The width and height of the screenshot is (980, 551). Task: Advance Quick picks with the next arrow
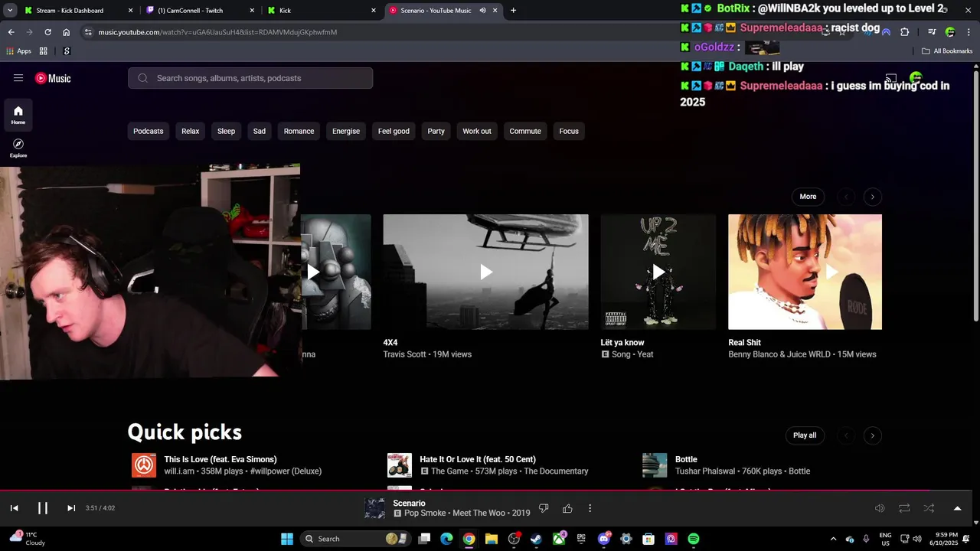tap(872, 435)
